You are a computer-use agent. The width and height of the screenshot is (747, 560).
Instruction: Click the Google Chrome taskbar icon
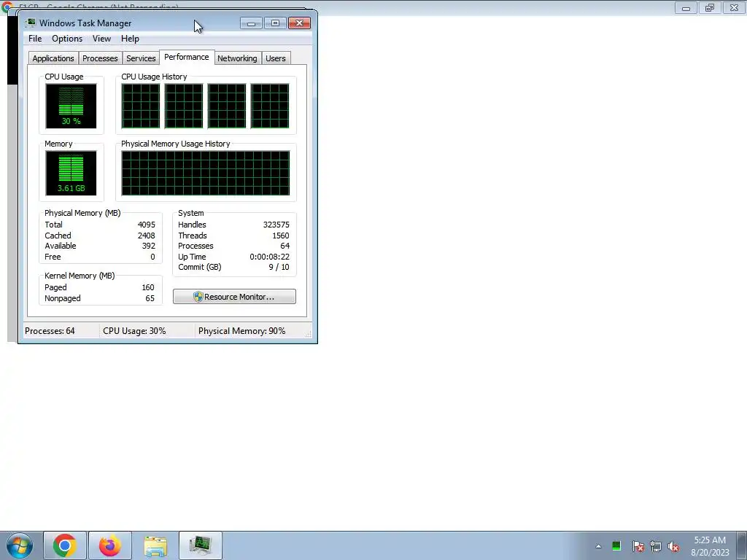tap(65, 545)
